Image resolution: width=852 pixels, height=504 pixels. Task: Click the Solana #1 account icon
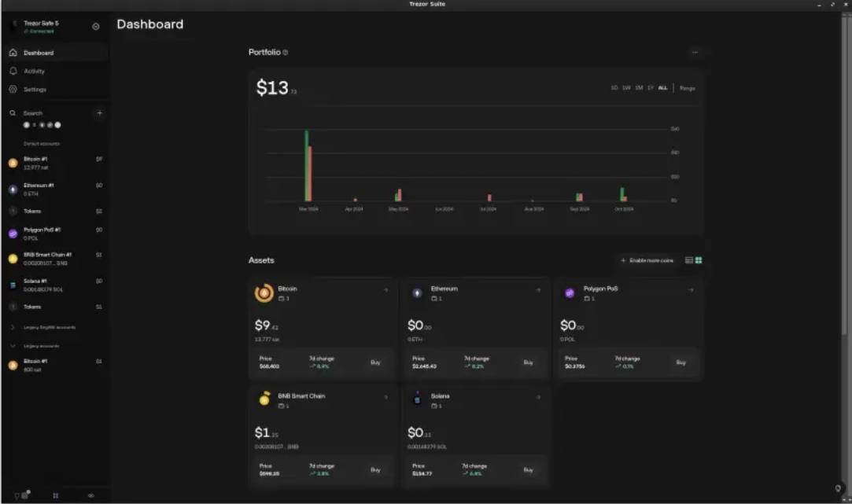coord(13,285)
